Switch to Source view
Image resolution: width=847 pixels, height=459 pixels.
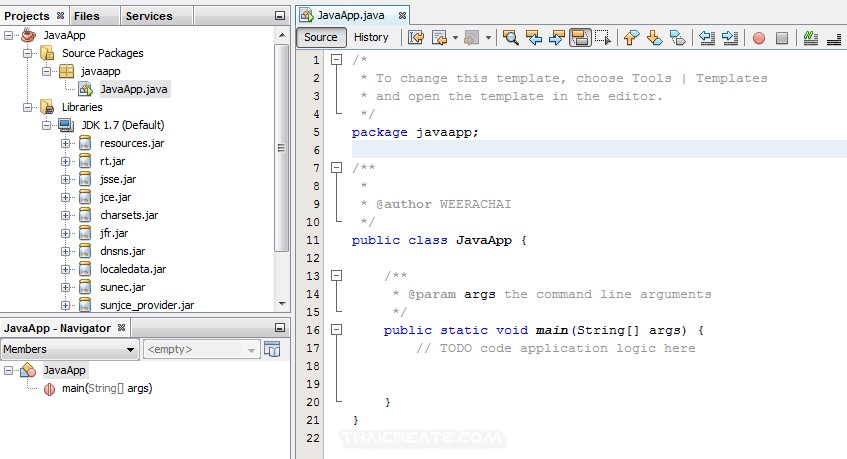320,37
